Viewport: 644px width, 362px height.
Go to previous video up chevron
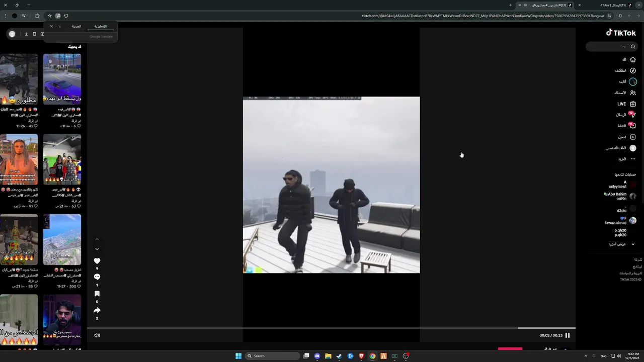[x=97, y=239]
